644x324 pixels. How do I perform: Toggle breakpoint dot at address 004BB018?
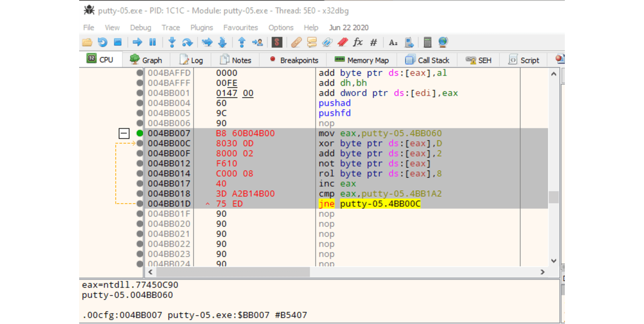point(140,194)
